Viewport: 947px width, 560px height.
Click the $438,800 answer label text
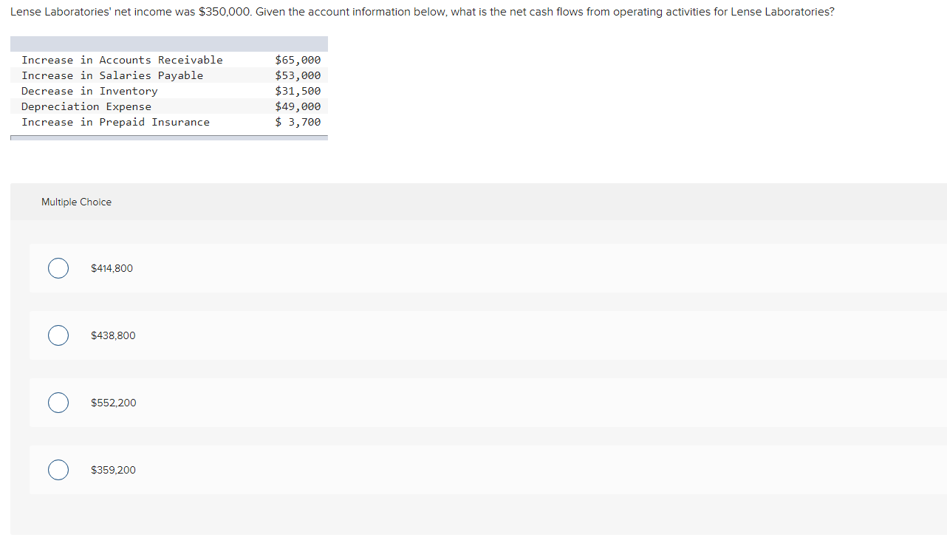(113, 335)
